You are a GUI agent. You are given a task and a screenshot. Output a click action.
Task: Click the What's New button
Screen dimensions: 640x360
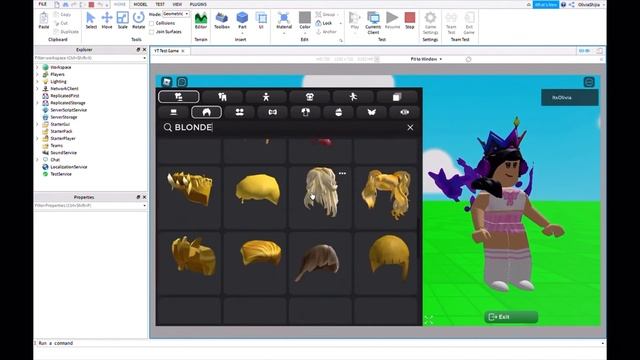[x=545, y=4]
